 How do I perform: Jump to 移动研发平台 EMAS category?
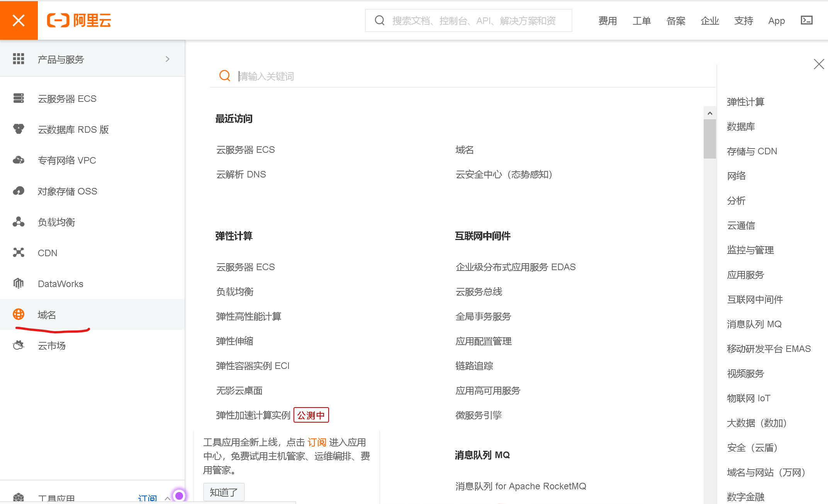(769, 349)
